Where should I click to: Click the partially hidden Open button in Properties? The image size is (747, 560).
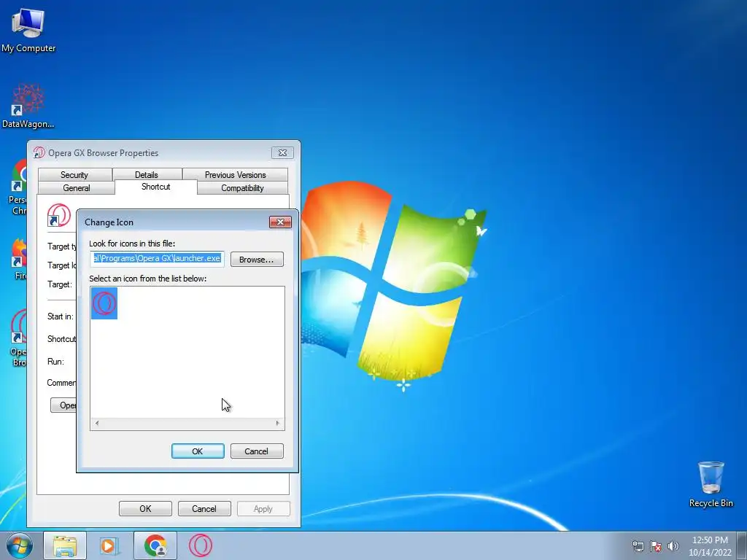pos(63,405)
